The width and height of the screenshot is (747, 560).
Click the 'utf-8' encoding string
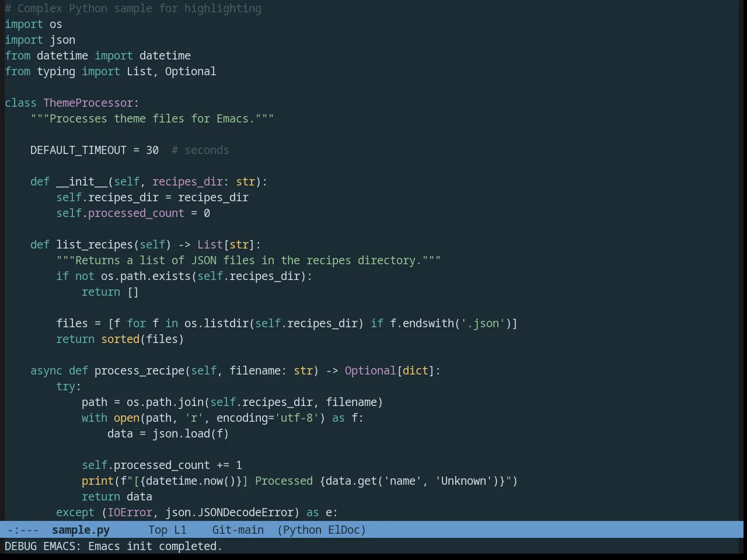296,418
